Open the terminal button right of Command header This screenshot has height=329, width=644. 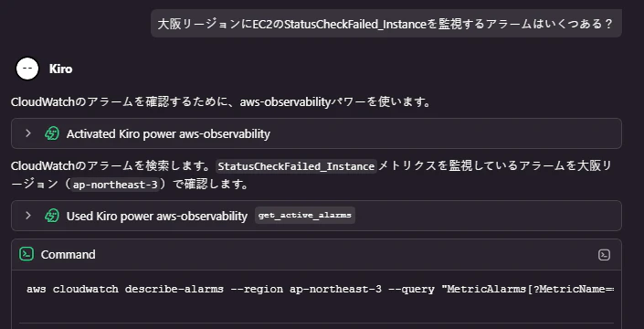[604, 255]
